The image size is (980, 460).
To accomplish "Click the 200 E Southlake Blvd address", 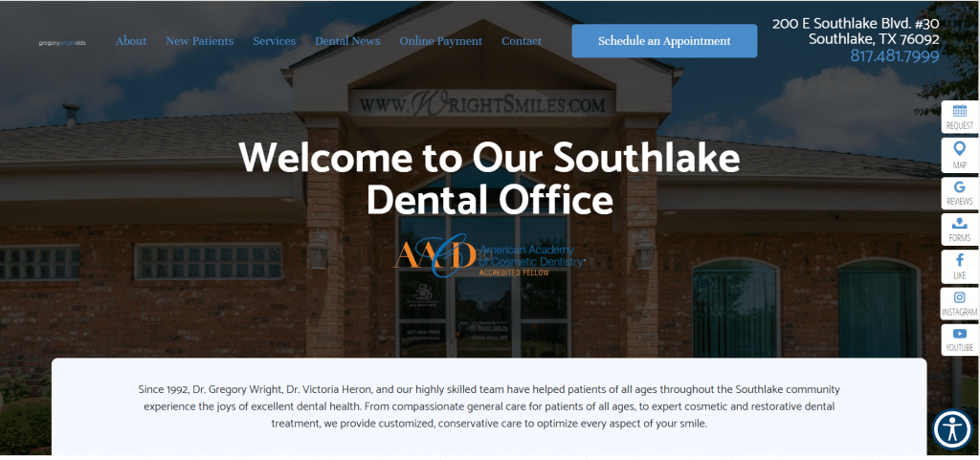I will tap(856, 32).
